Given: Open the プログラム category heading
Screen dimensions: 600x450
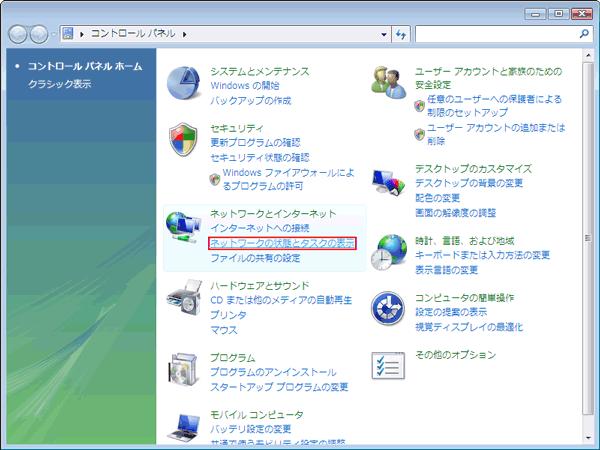Looking at the screenshot, I should [233, 357].
